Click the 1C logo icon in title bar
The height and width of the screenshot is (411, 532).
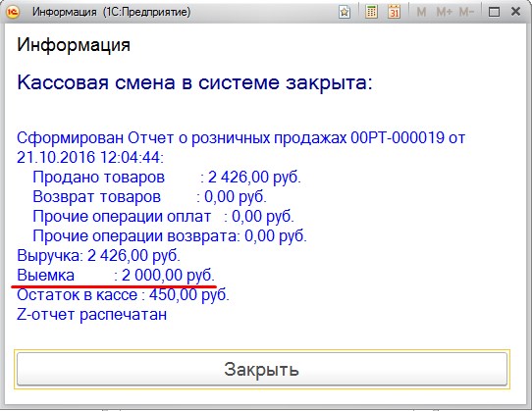coord(13,12)
